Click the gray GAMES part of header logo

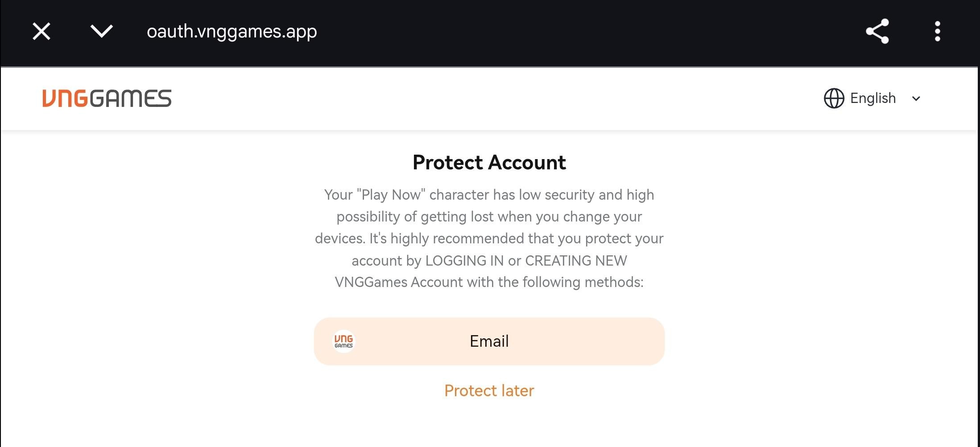130,98
